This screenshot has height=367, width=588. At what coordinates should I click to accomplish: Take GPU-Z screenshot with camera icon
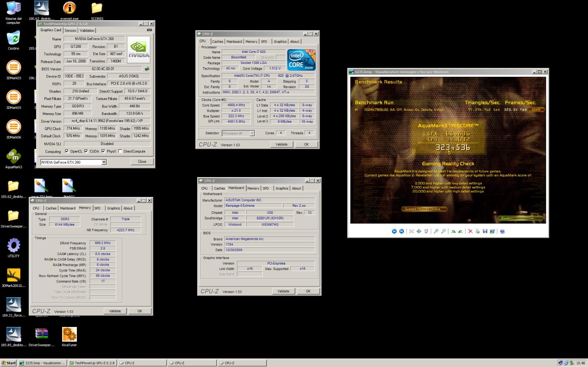[149, 30]
